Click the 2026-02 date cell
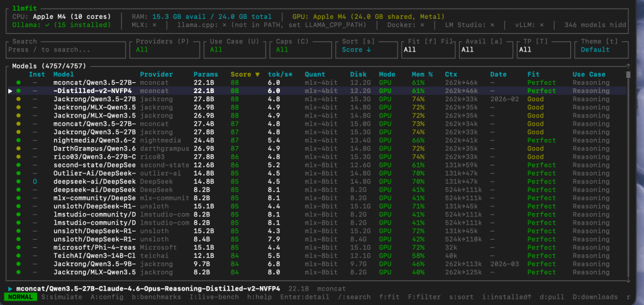The height and width of the screenshot is (305, 644). pos(504,99)
